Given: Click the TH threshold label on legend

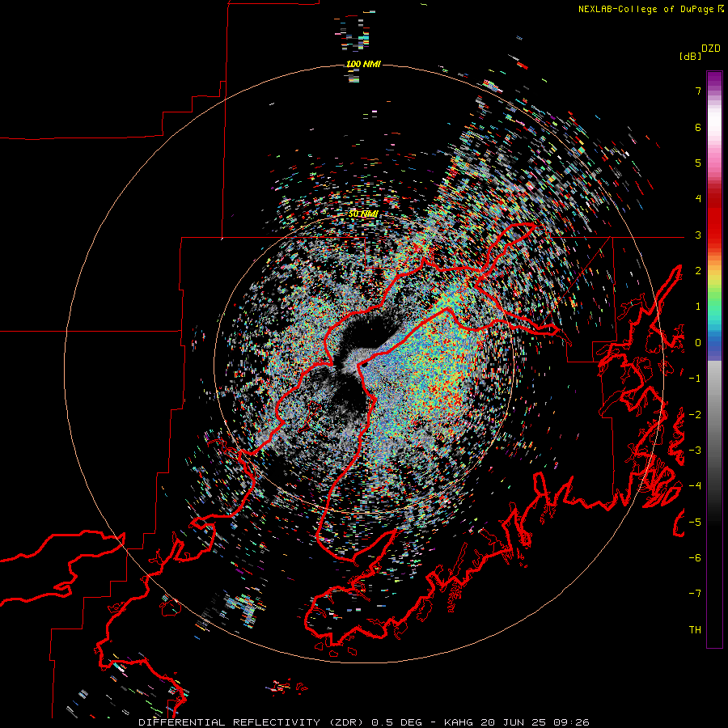Looking at the screenshot, I should pyautogui.click(x=695, y=630).
